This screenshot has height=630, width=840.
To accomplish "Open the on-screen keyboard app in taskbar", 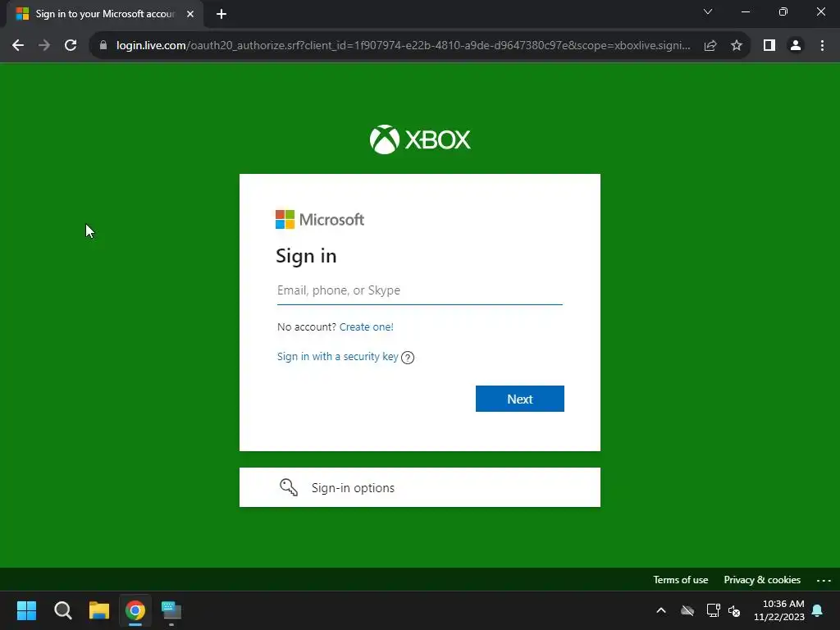I will point(171,610).
